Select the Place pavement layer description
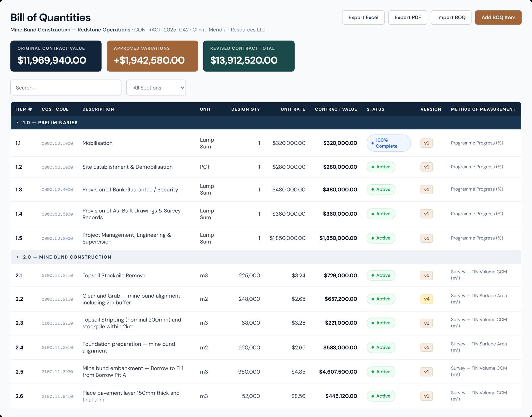Viewport: 532px width, 417px height. click(x=131, y=396)
